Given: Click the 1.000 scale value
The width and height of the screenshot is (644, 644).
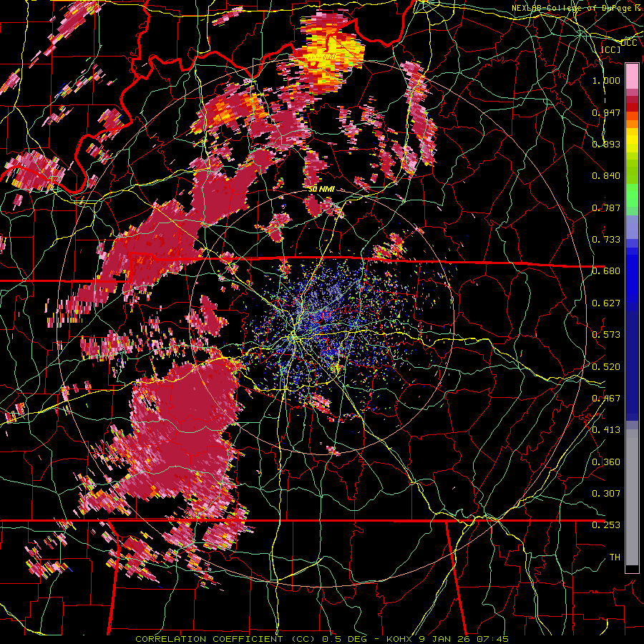Looking at the screenshot, I should [x=606, y=80].
